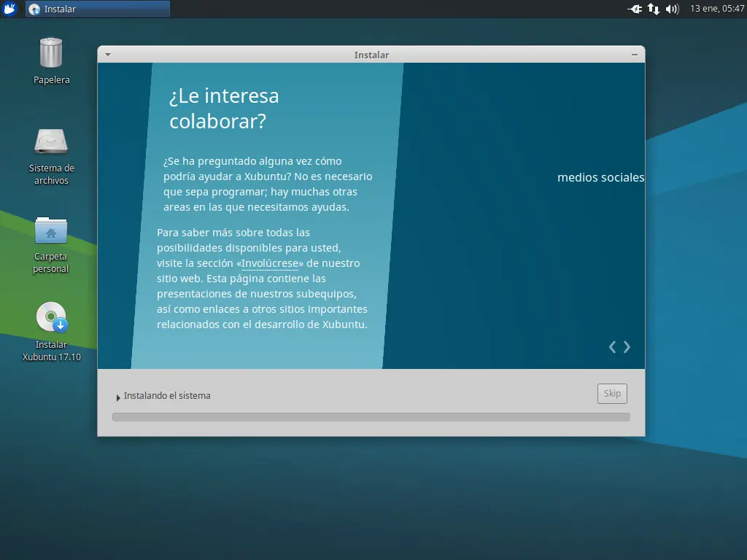Click the ¿Le interesa colaborar? heading
Image resolution: width=747 pixels, height=560 pixels.
(224, 109)
